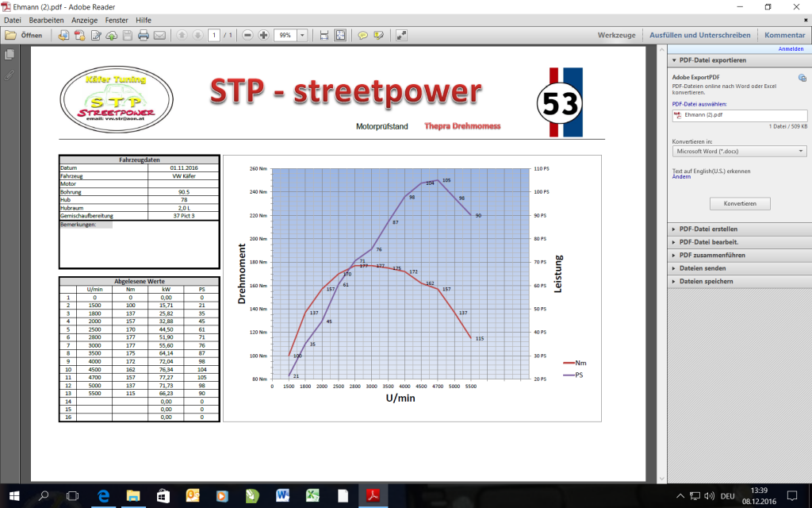Image resolution: width=812 pixels, height=508 pixels.
Task: Expand the Dateien speichern section
Action: tap(739, 282)
